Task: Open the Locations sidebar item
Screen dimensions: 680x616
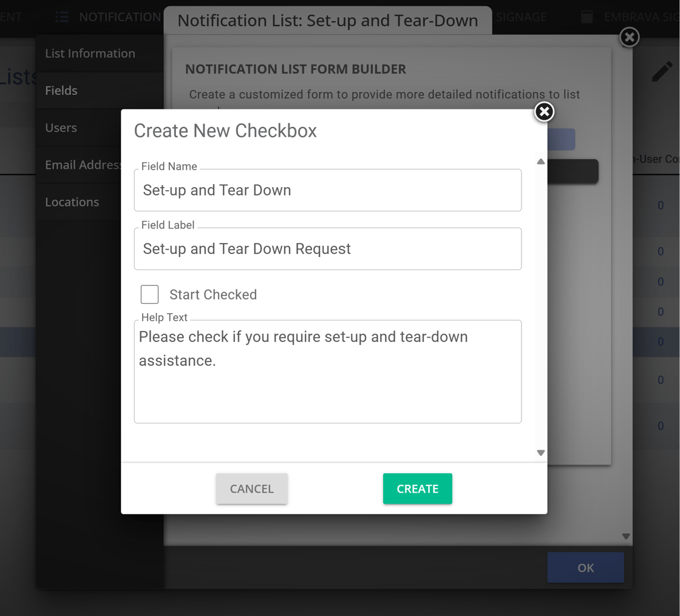Action: (72, 202)
